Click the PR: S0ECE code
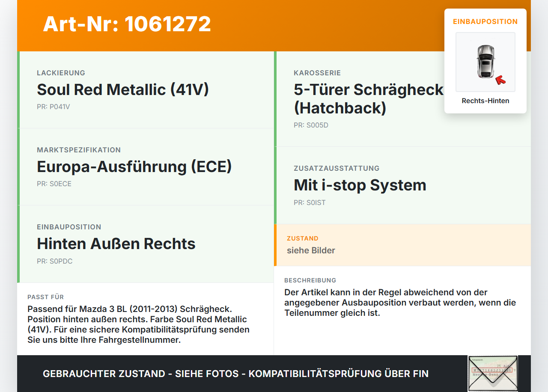Screen dimensions: 548x392 pyautogui.click(x=54, y=184)
